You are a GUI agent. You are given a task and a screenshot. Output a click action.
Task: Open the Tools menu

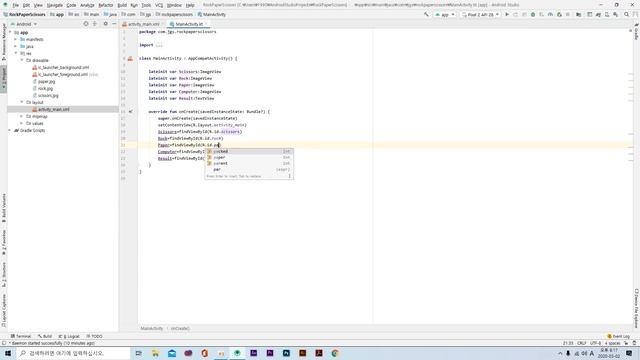point(146,5)
